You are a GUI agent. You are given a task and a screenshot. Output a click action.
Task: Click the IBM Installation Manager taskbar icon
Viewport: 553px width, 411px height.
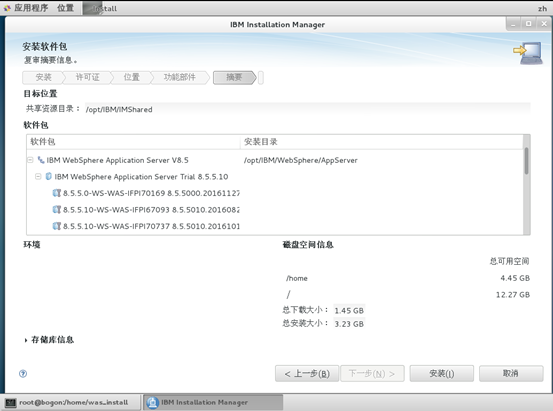[152, 403]
